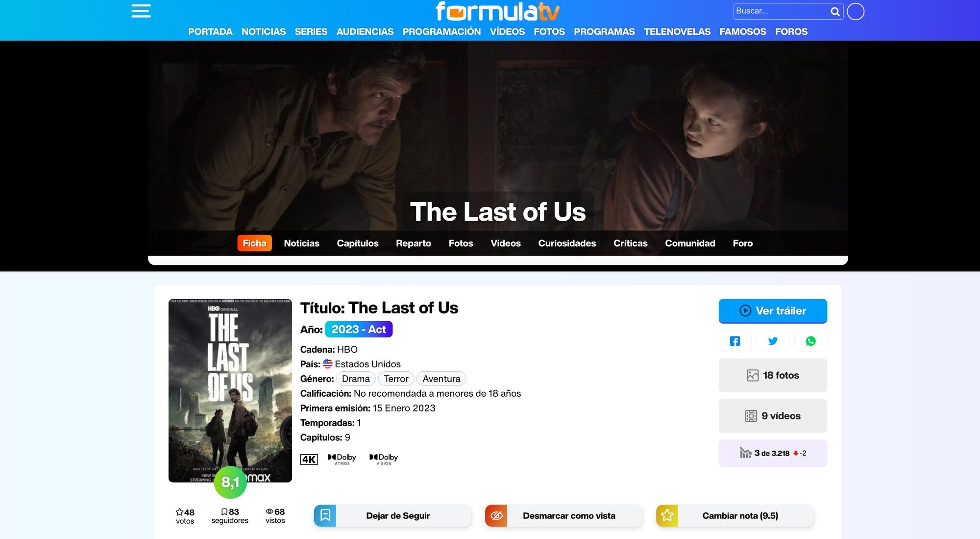
Task: Open the 3 de 3.218 ranking badge
Action: [x=773, y=453]
